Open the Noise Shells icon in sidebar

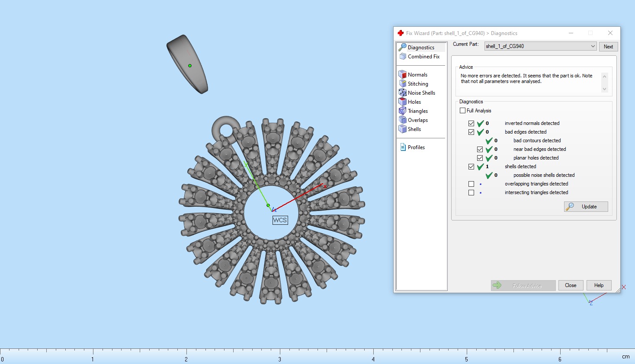tap(402, 93)
